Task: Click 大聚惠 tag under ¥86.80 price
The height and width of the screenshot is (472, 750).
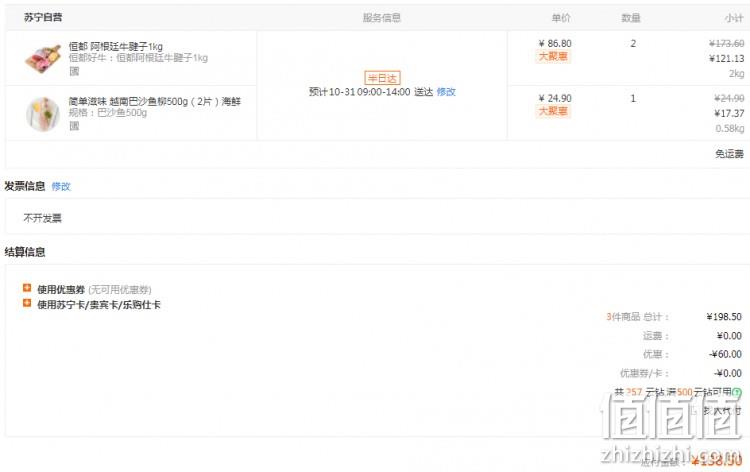Action: (x=553, y=56)
